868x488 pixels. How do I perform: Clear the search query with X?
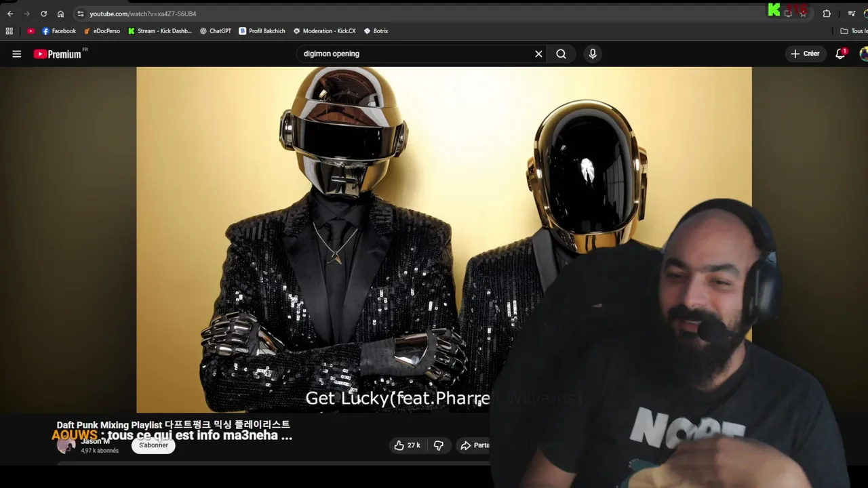point(538,54)
